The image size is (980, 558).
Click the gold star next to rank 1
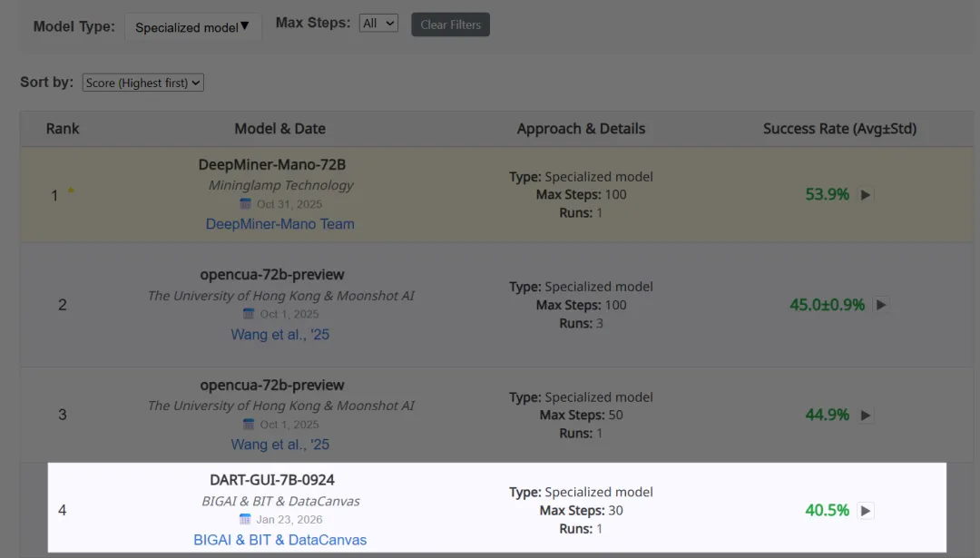(71, 192)
